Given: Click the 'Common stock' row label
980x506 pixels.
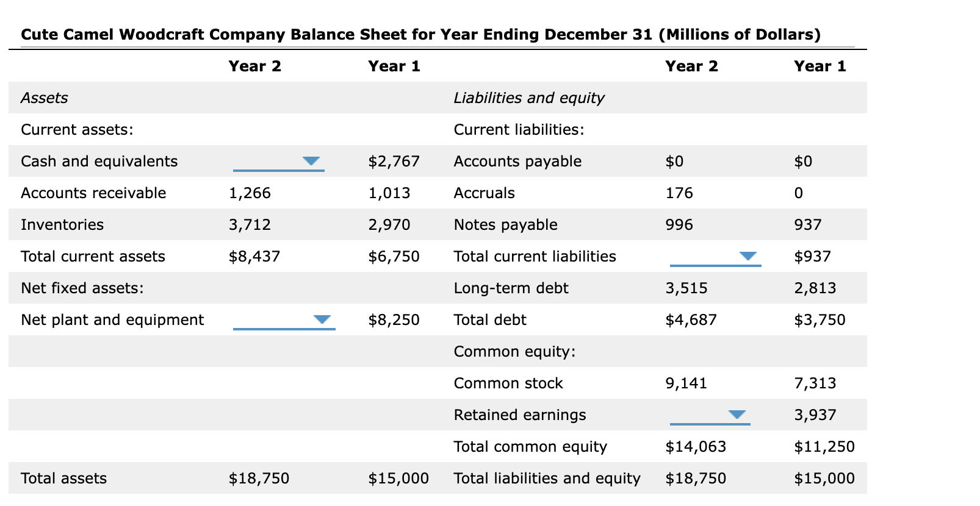Looking at the screenshot, I should click(508, 383).
